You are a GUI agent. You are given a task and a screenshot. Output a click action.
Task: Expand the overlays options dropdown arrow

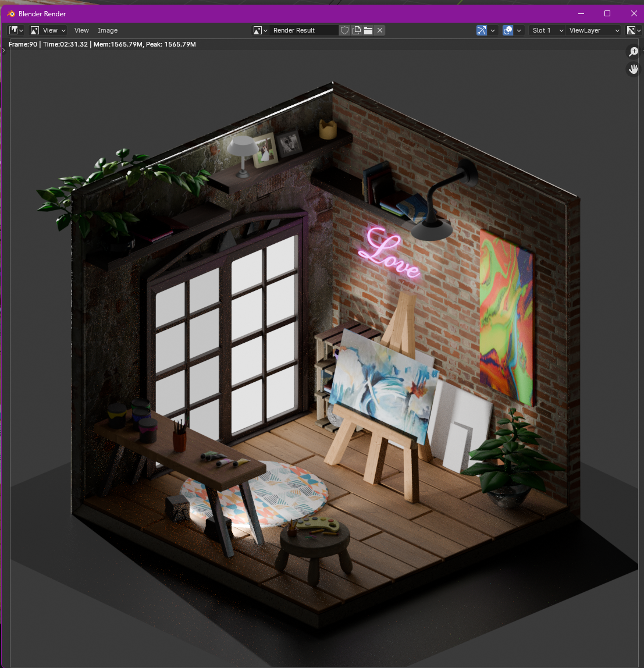click(519, 30)
